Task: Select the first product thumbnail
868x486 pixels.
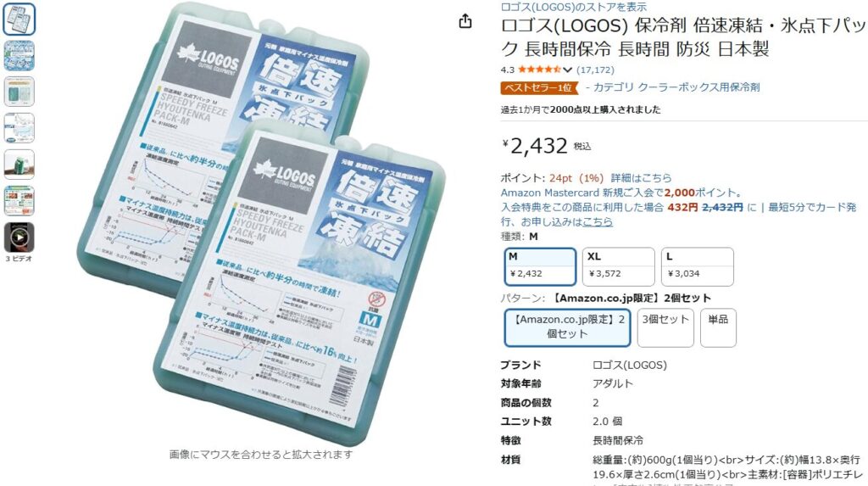Action: click(19, 19)
